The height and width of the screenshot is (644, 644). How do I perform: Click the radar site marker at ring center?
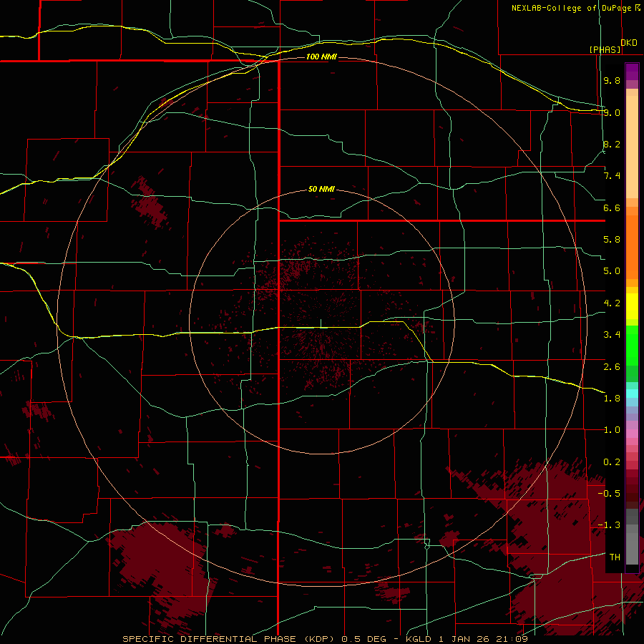[x=321, y=323]
